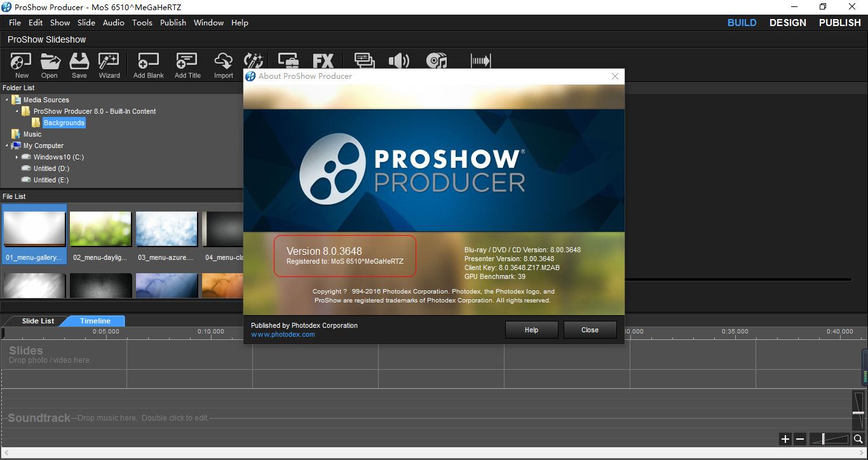The image size is (868, 460).
Task: Add a blank slide with Add Blank
Action: click(148, 65)
